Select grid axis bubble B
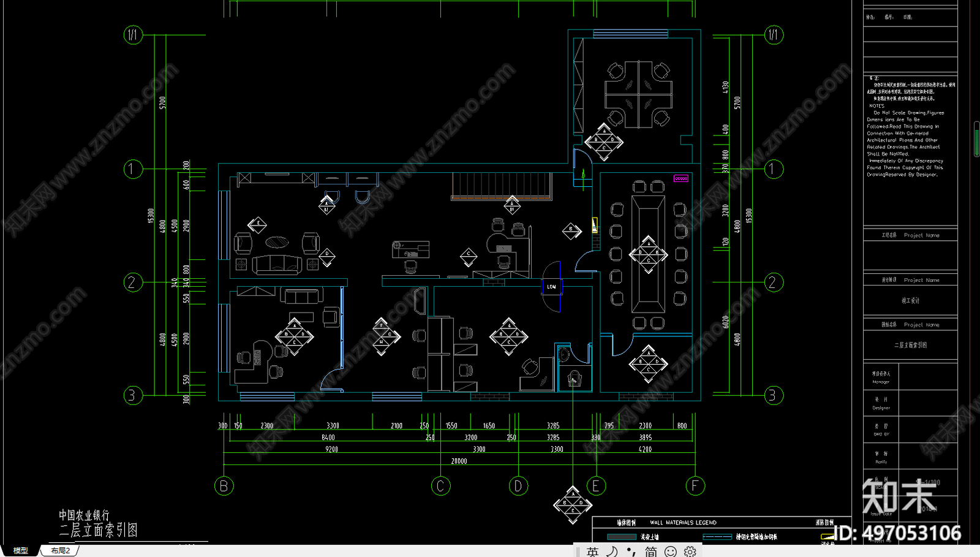Screen dimensions: 980x557 (x=224, y=486)
